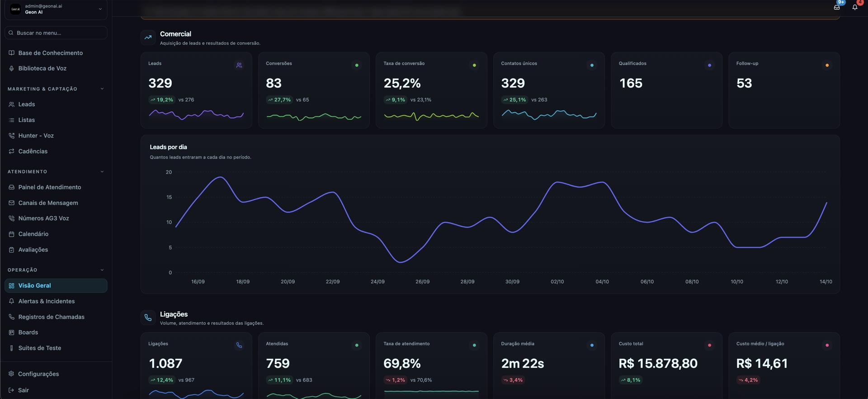The height and width of the screenshot is (399, 868).
Task: Click the green dot on Conversões card
Action: click(357, 65)
